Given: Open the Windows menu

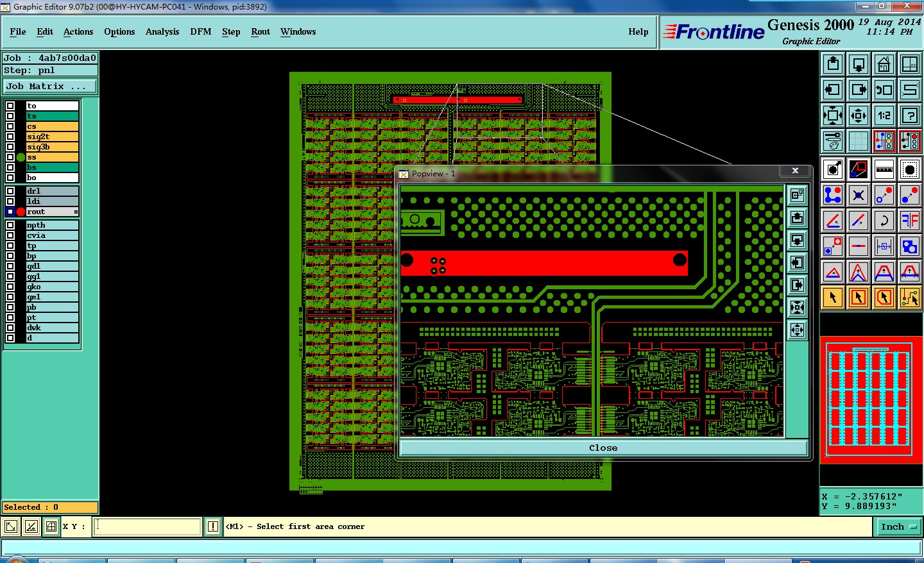Looking at the screenshot, I should click(x=298, y=31).
